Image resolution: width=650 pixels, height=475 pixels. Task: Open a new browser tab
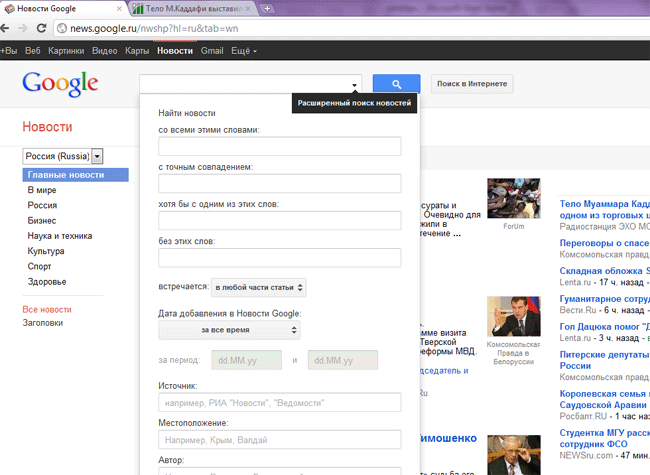(x=267, y=9)
